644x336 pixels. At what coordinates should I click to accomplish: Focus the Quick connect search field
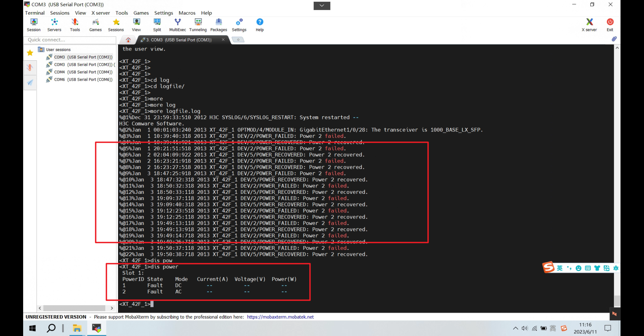click(70, 40)
